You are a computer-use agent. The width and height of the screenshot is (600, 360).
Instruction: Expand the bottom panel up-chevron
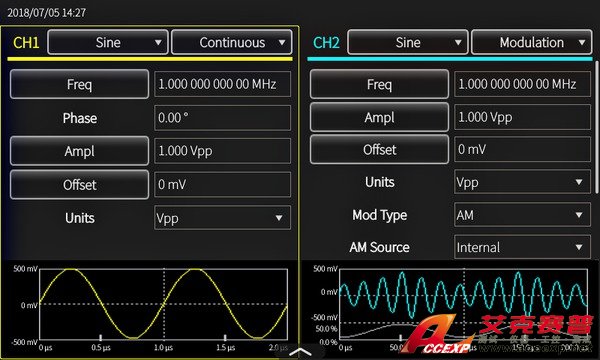point(300,352)
